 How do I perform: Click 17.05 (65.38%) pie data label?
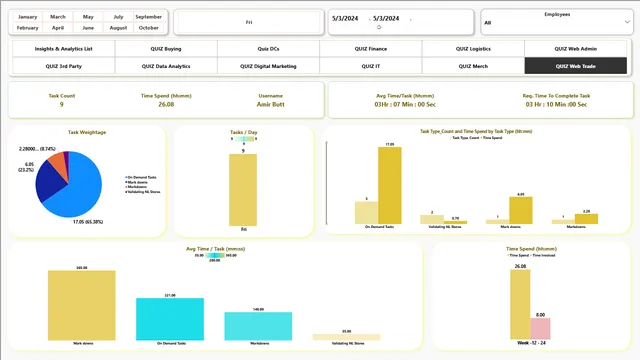(x=88, y=222)
